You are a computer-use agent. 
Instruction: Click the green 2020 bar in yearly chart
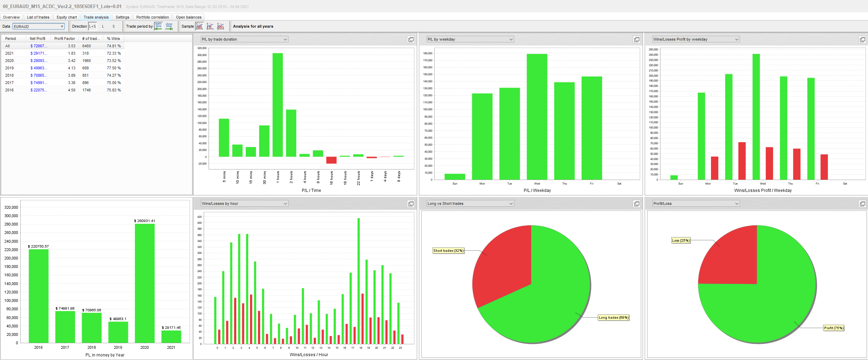(144, 283)
